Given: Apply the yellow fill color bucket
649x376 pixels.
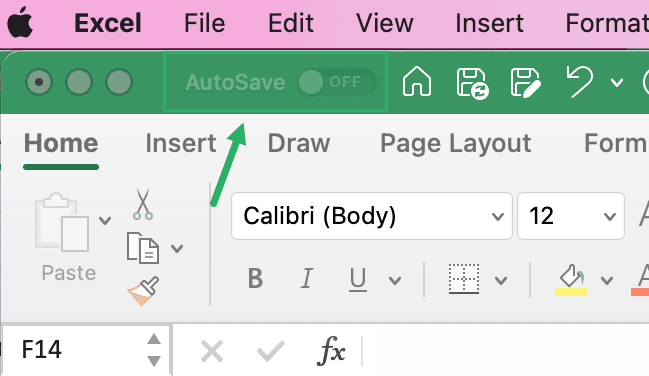Looking at the screenshot, I should pyautogui.click(x=571, y=280).
